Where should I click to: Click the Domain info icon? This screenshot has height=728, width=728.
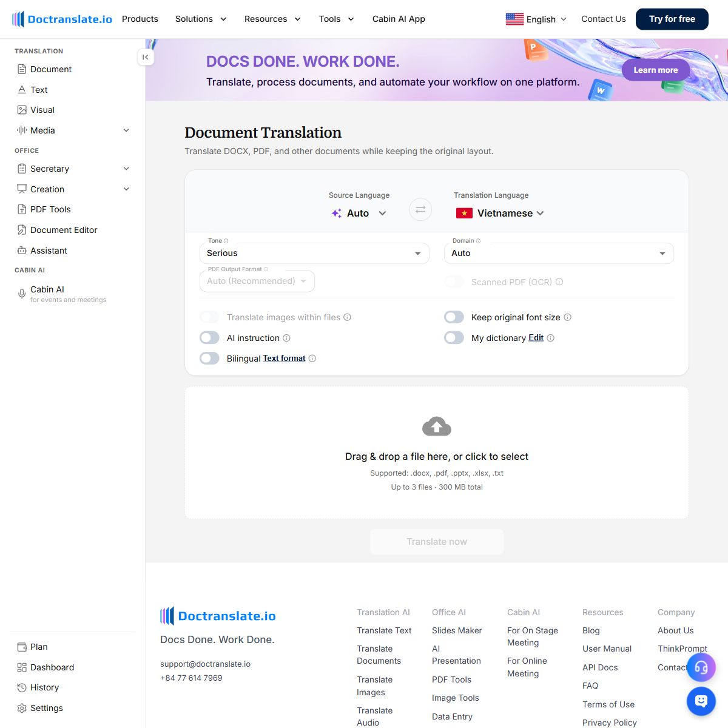coord(478,241)
